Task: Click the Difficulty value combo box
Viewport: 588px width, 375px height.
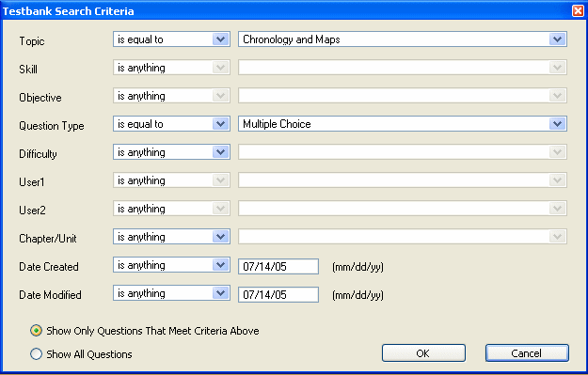Action: coord(403,152)
